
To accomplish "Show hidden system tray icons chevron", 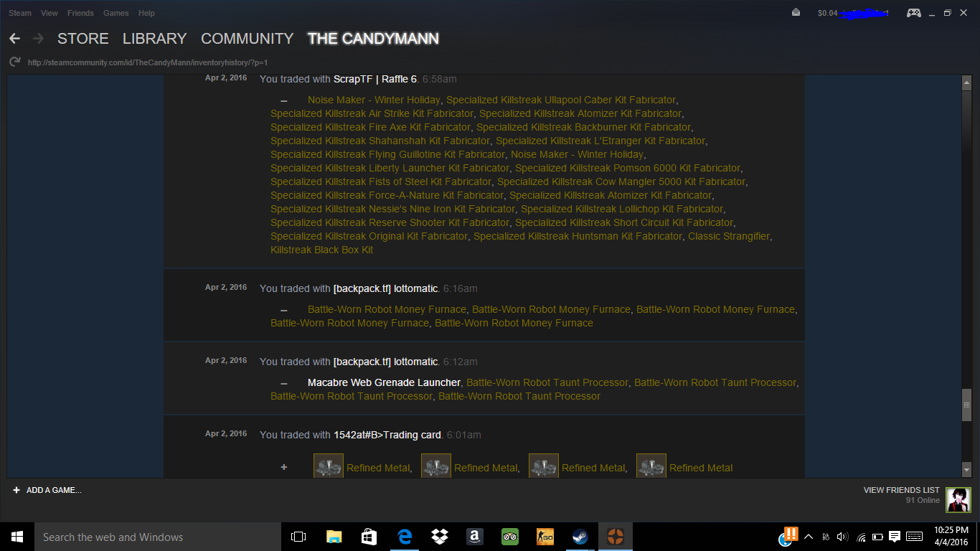I will click(809, 537).
